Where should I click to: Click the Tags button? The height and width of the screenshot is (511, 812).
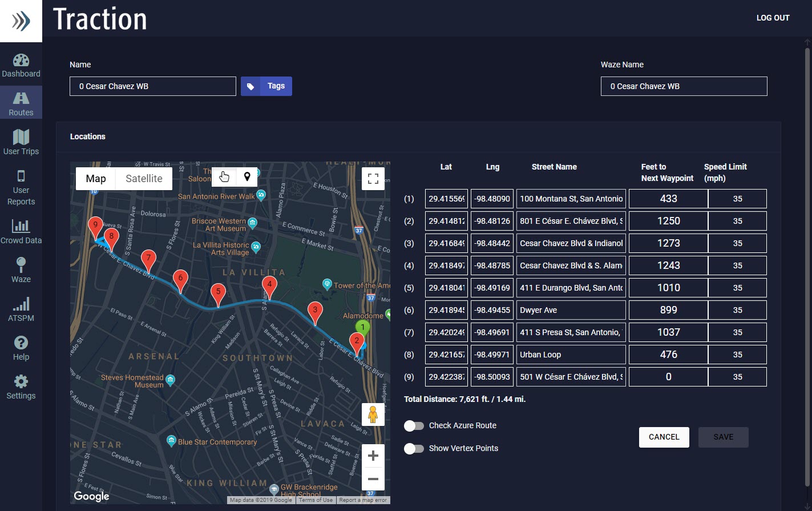coord(266,86)
